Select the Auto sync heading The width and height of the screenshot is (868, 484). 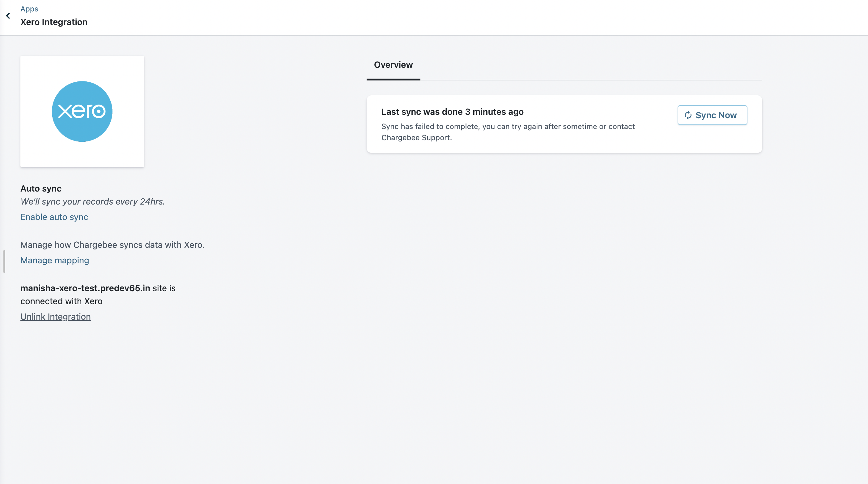click(x=41, y=188)
